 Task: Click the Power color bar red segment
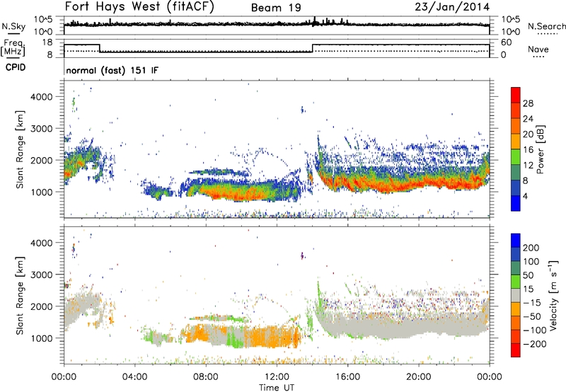(x=516, y=93)
